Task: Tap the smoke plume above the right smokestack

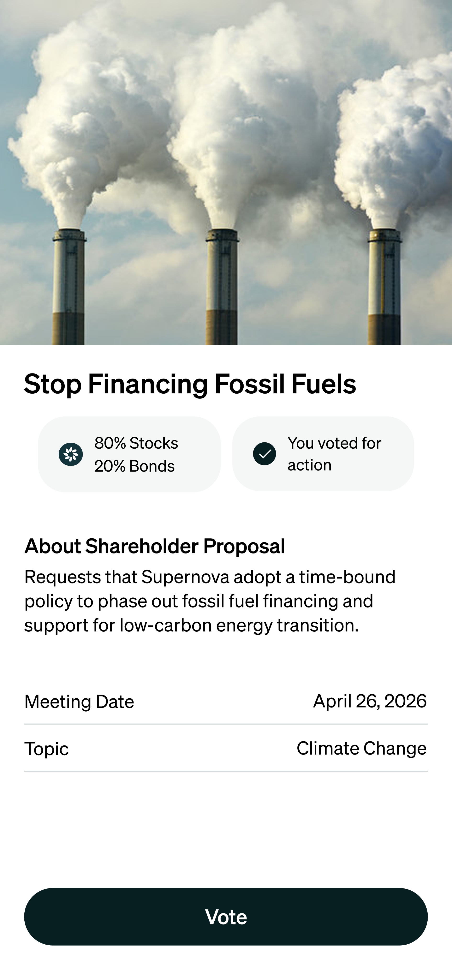Action: [392, 145]
